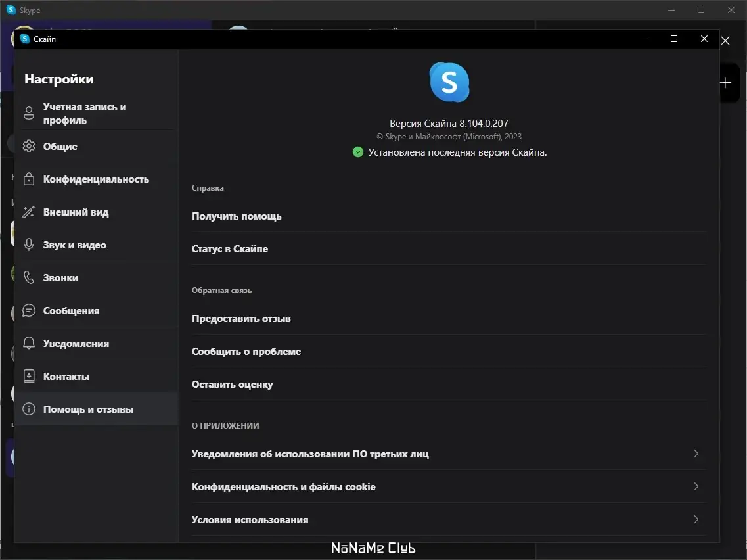Click the contact book icon for Контакты
The width and height of the screenshot is (747, 560).
29,376
